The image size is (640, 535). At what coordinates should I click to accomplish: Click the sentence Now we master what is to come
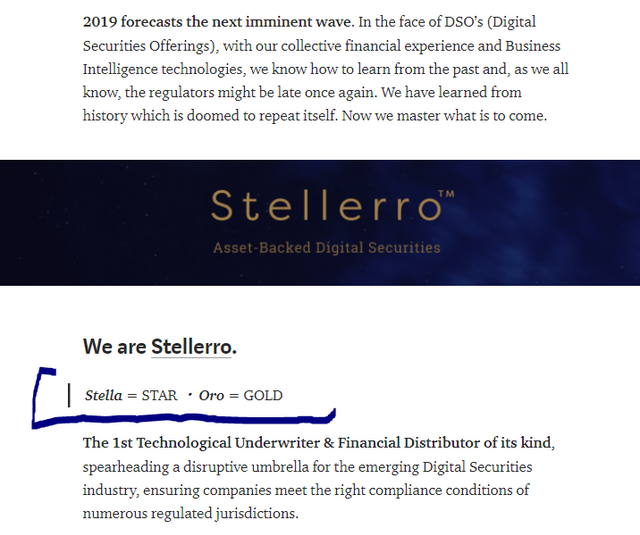[x=444, y=116]
